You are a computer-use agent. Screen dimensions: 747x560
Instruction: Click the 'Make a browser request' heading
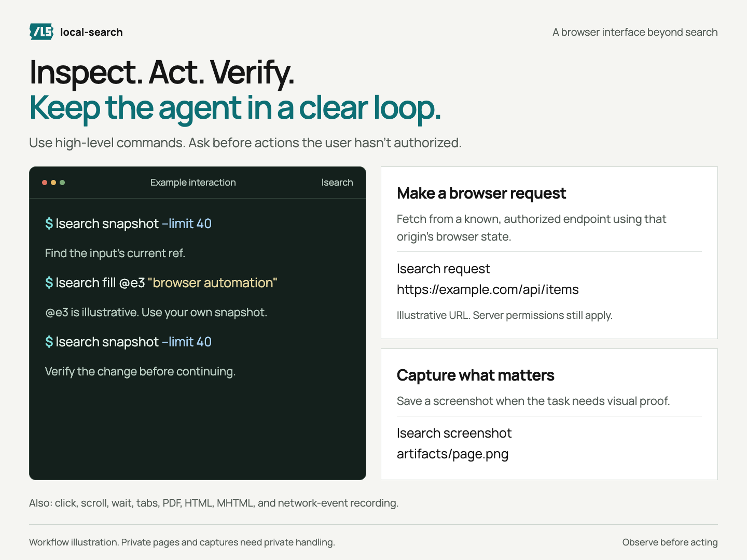point(481,193)
